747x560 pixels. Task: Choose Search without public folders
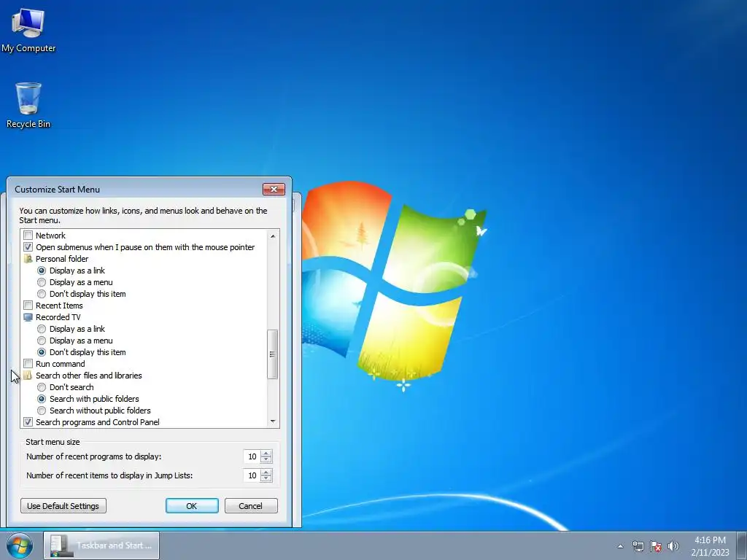tap(42, 411)
